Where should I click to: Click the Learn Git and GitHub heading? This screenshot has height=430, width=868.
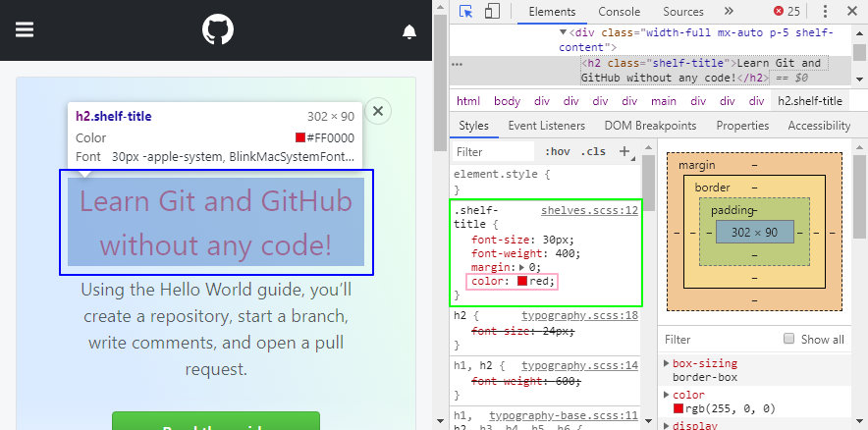216,223
